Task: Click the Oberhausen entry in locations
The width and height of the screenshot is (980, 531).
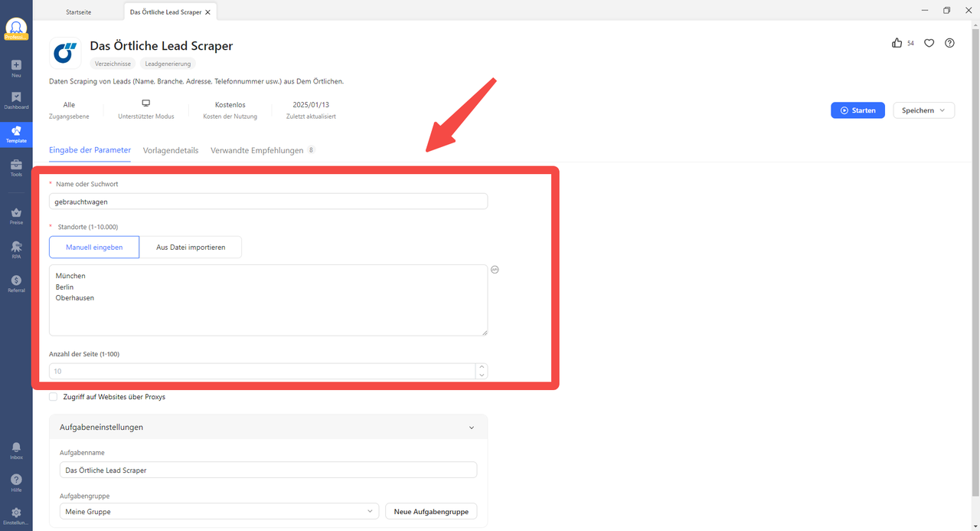Action: pos(75,297)
